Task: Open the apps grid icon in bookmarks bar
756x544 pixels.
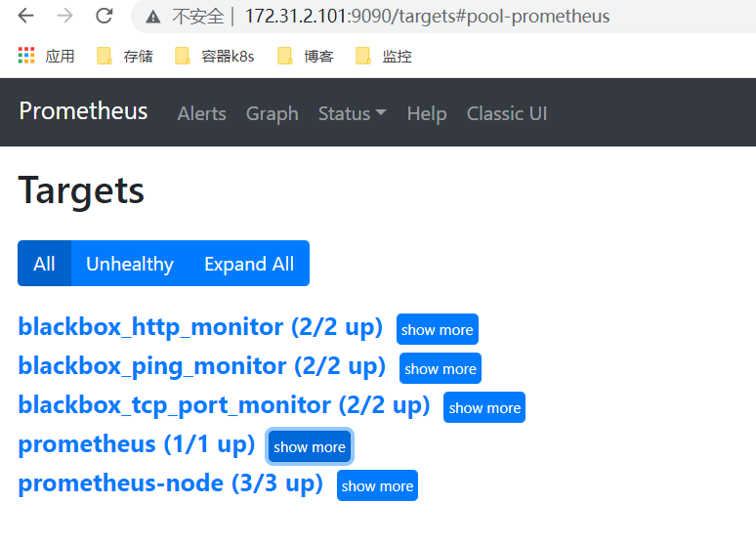Action: pos(26,56)
